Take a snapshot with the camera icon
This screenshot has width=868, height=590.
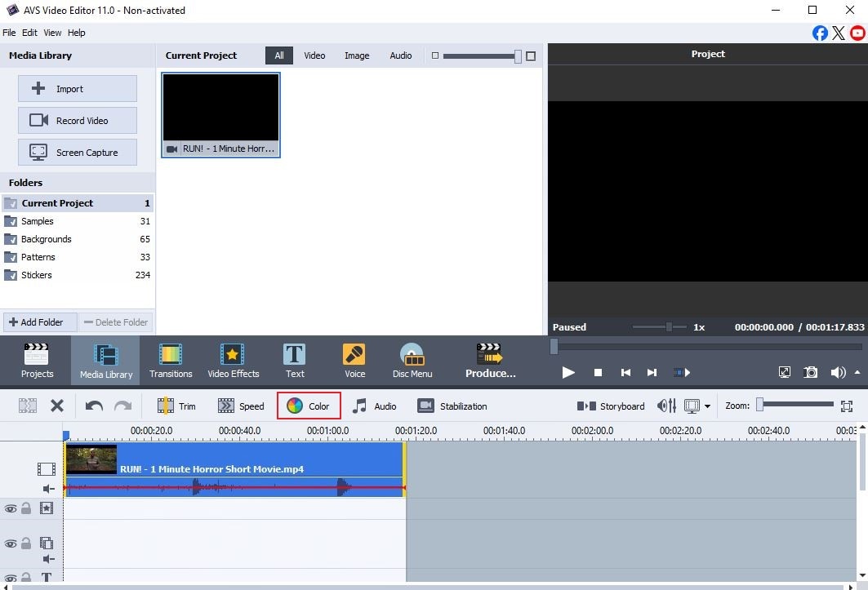810,372
